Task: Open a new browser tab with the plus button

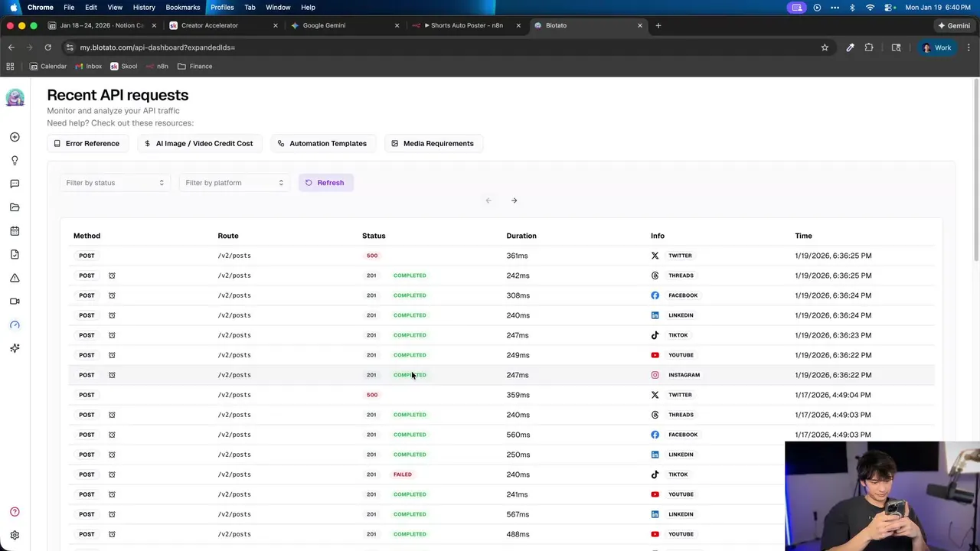Action: point(658,25)
